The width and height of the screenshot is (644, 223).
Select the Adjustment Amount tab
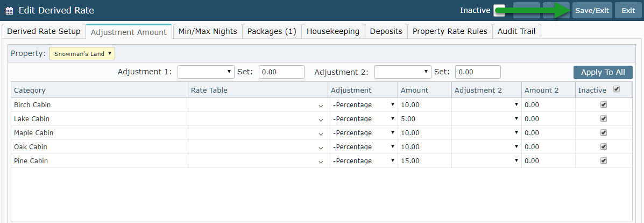coord(129,32)
